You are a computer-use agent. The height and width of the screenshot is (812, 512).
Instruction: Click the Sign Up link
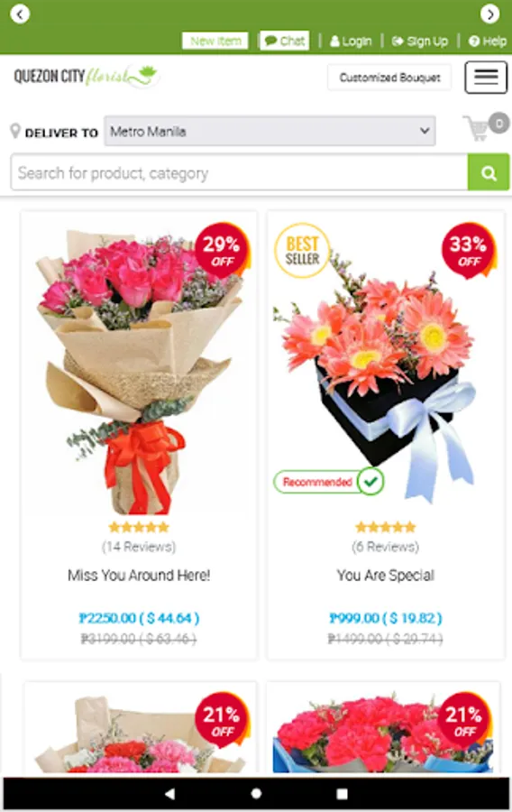[x=420, y=42]
